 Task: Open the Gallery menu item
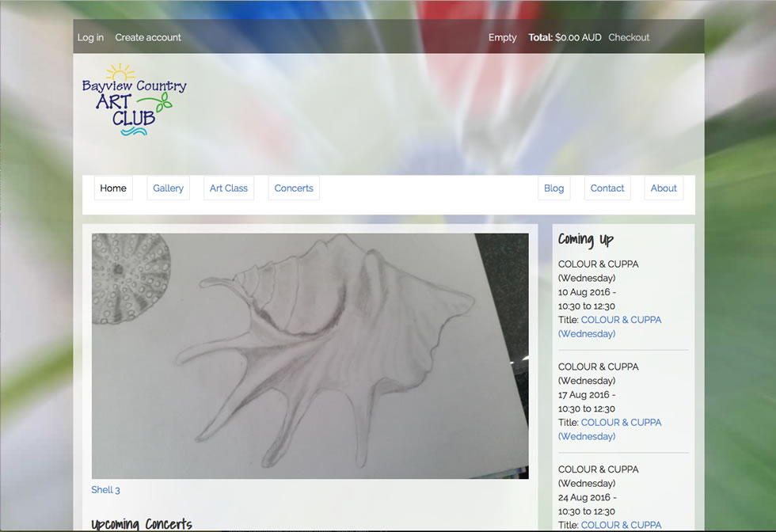pos(168,188)
